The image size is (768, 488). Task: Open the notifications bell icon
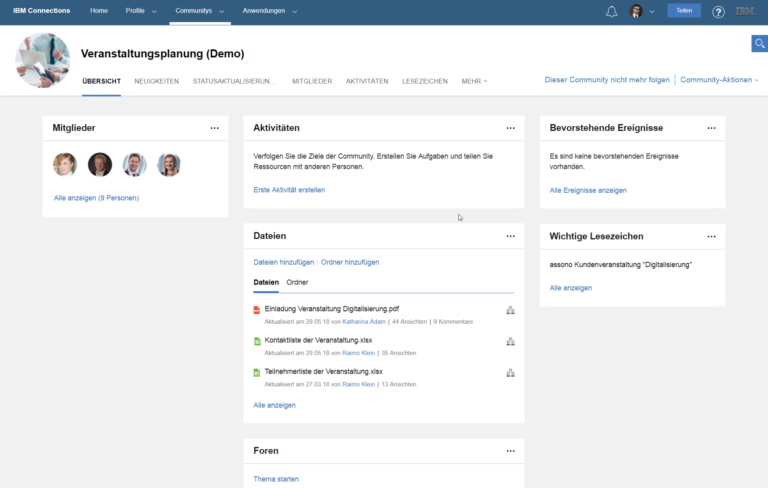click(x=611, y=11)
